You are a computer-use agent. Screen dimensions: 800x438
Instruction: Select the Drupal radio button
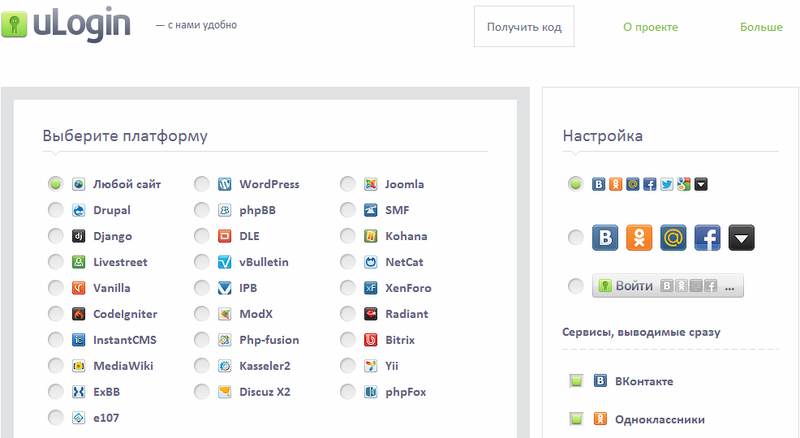55,211
